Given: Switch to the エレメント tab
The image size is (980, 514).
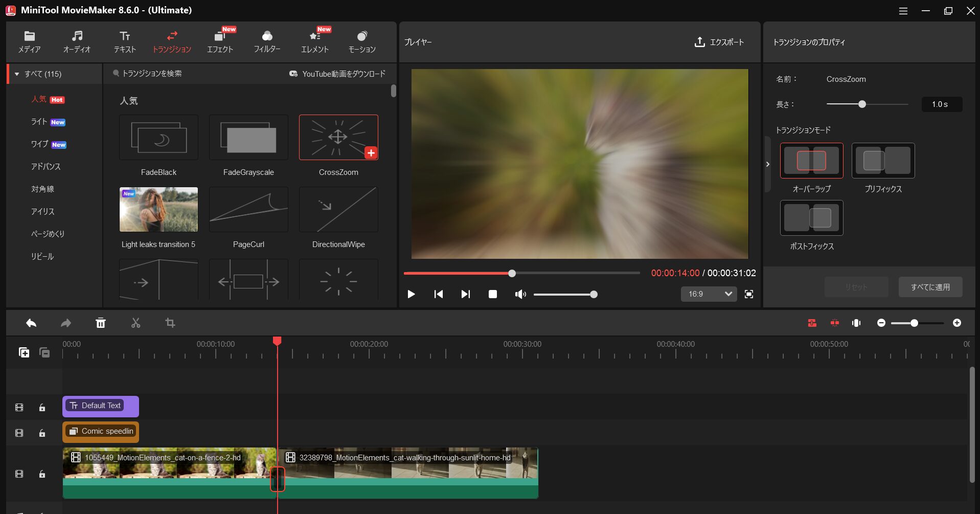Looking at the screenshot, I should click(x=315, y=42).
